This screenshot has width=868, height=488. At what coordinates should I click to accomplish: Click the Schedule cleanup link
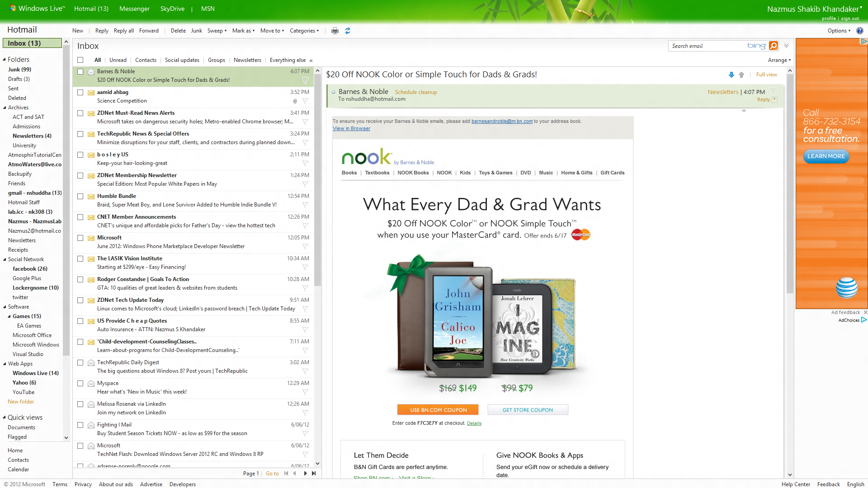pyautogui.click(x=416, y=92)
